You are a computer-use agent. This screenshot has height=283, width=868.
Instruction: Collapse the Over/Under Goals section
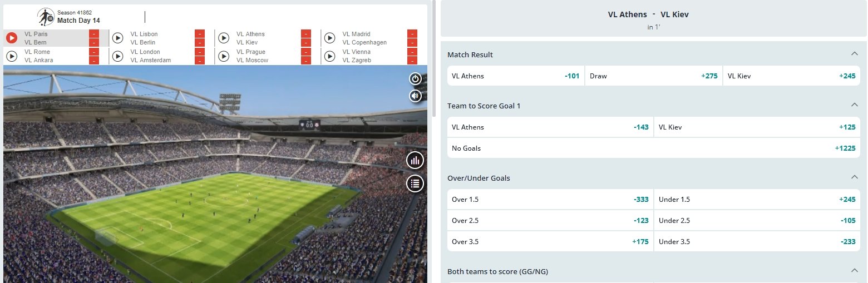pos(854,178)
